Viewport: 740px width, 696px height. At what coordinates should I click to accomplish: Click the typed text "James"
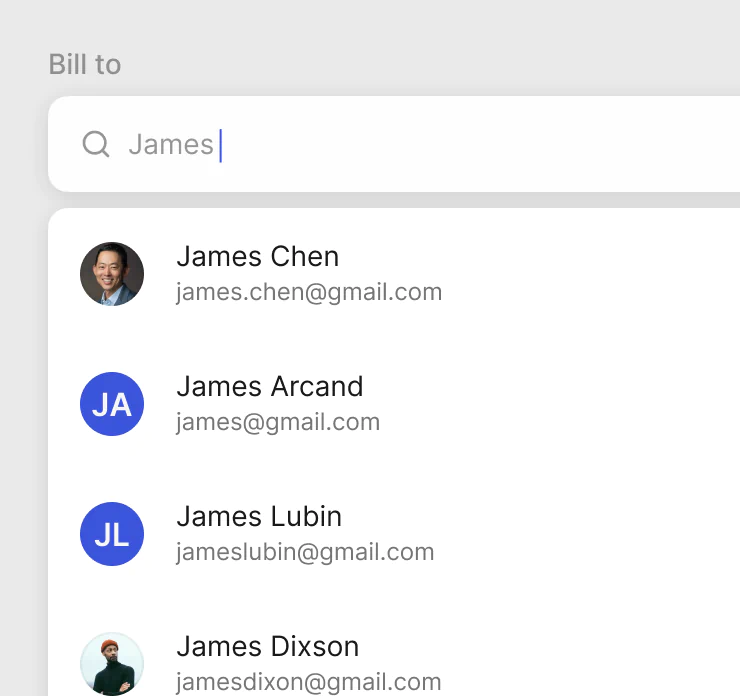pyautogui.click(x=171, y=145)
